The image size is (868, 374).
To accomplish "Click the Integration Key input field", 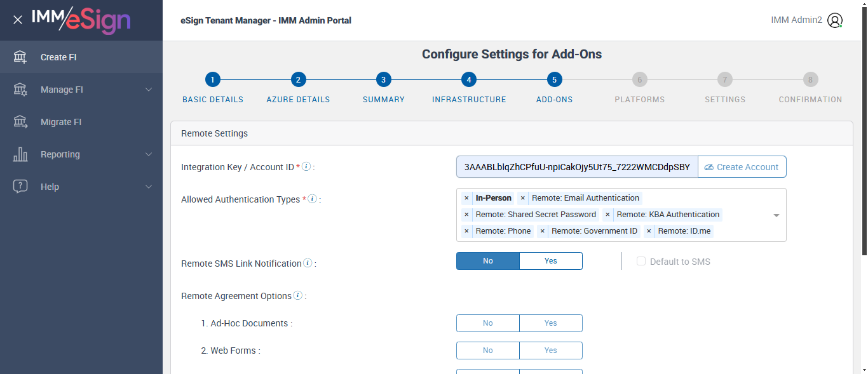I will click(x=576, y=167).
